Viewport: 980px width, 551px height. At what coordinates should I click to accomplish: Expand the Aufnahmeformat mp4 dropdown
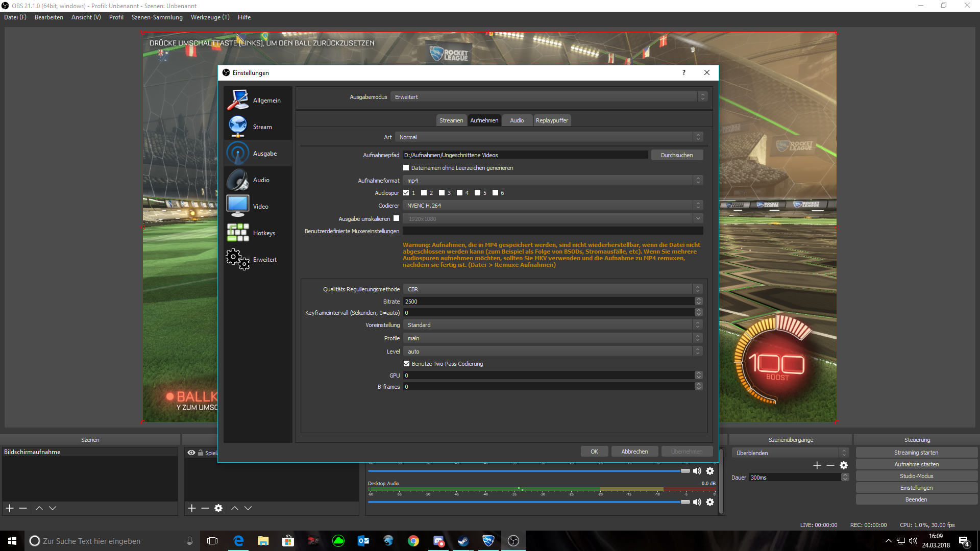[552, 181]
